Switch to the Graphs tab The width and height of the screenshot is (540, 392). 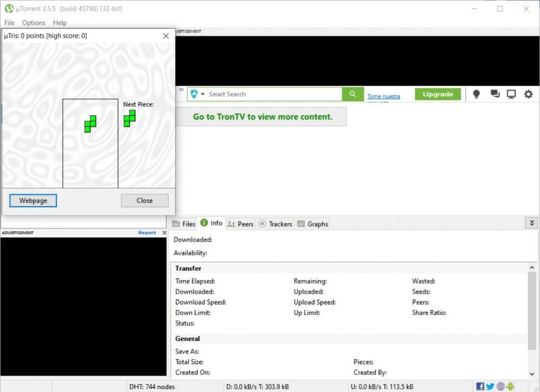pos(313,224)
